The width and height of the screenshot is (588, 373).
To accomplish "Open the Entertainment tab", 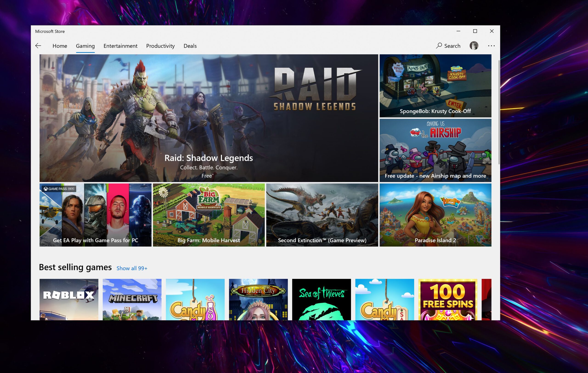I will [120, 46].
